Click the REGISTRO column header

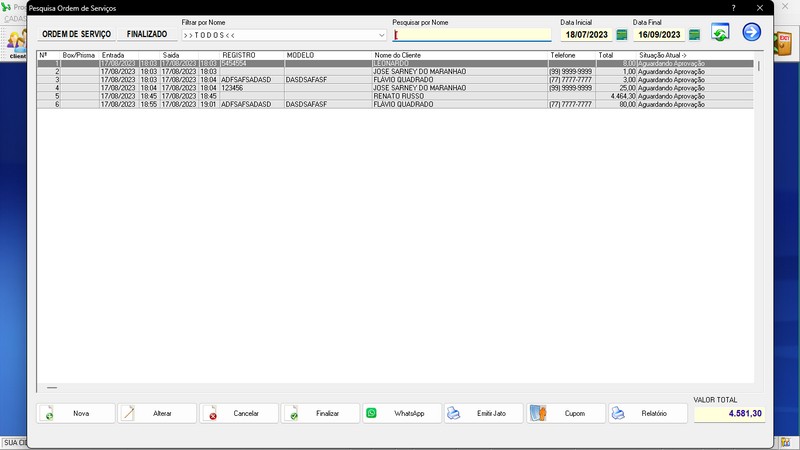(252, 55)
